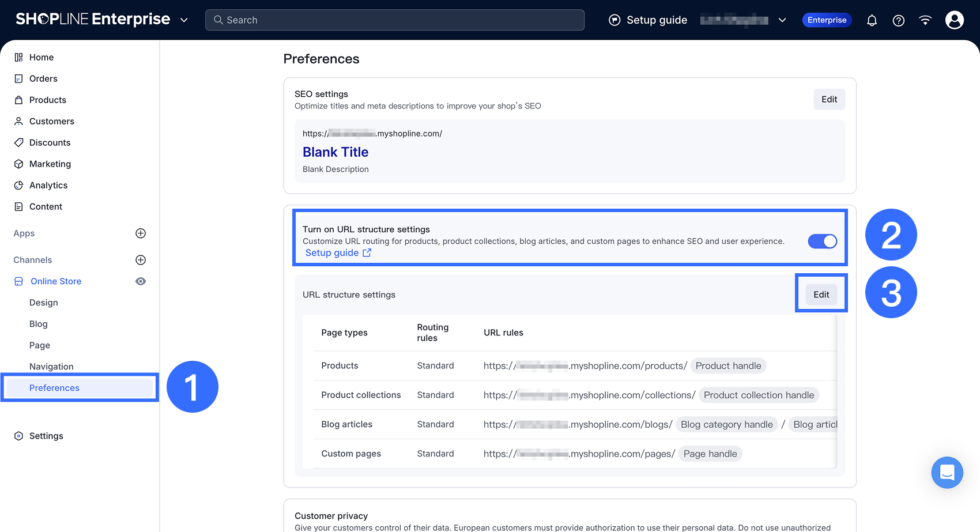980x532 pixels.
Task: Open the Setup guide external link
Action: pyautogui.click(x=338, y=253)
